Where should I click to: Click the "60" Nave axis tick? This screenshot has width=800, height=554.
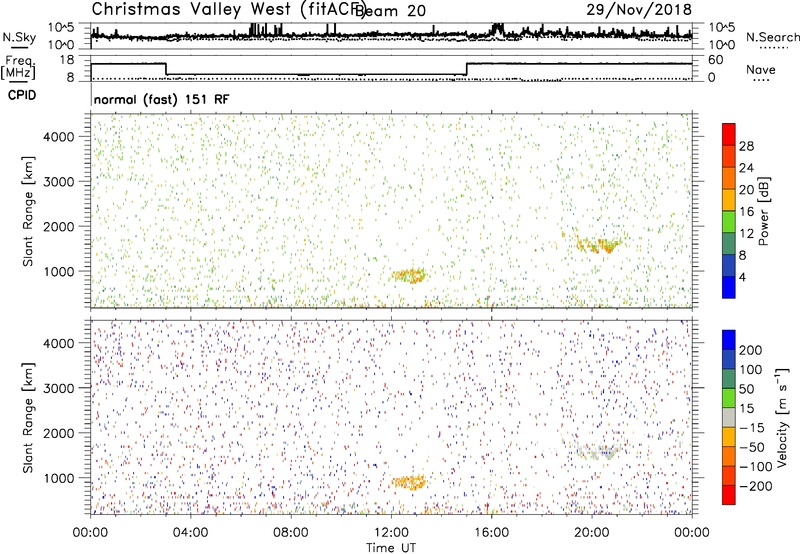pos(715,60)
